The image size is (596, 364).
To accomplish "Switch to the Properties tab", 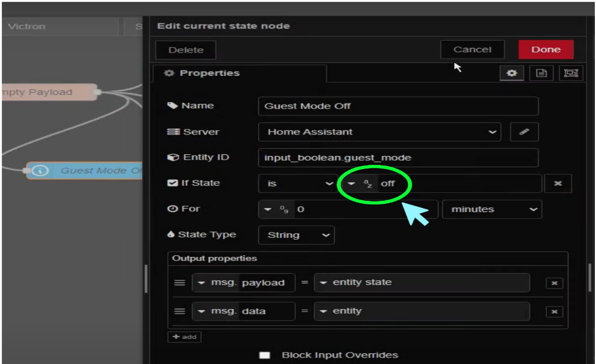I will tap(240, 73).
